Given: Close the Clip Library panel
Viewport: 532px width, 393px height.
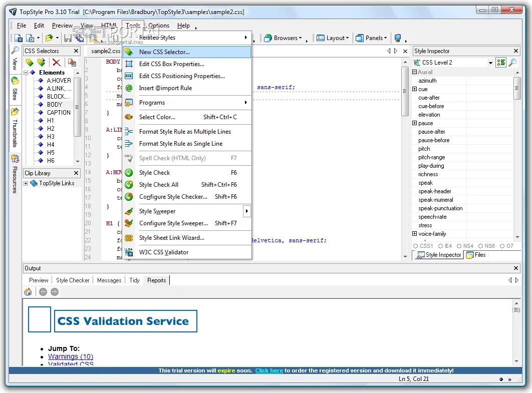Looking at the screenshot, I should coord(76,173).
